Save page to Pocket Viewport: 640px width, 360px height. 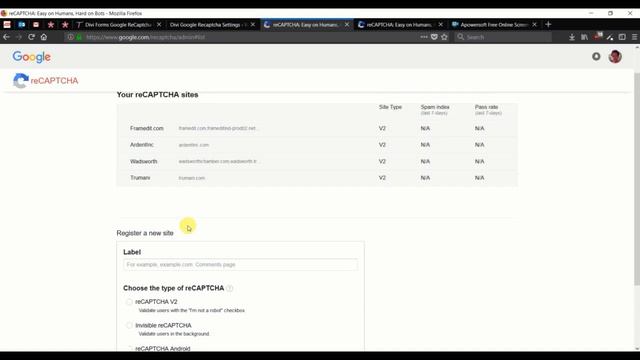pyautogui.click(x=434, y=37)
